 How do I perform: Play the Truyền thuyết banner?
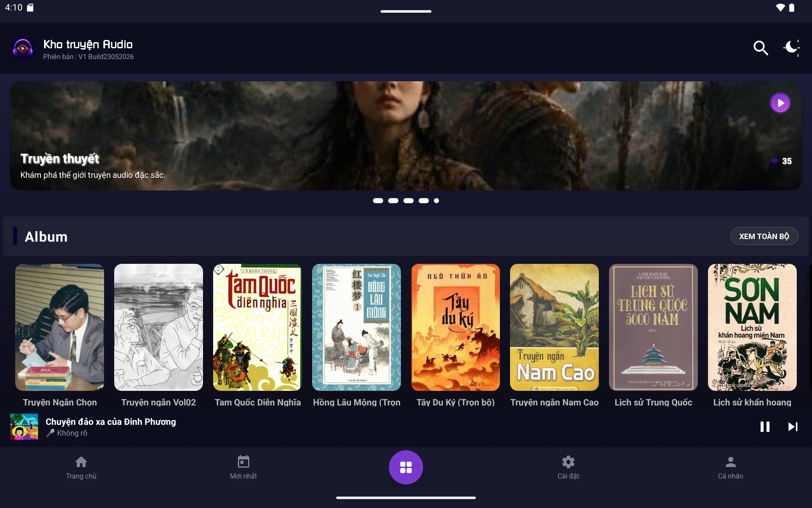780,103
